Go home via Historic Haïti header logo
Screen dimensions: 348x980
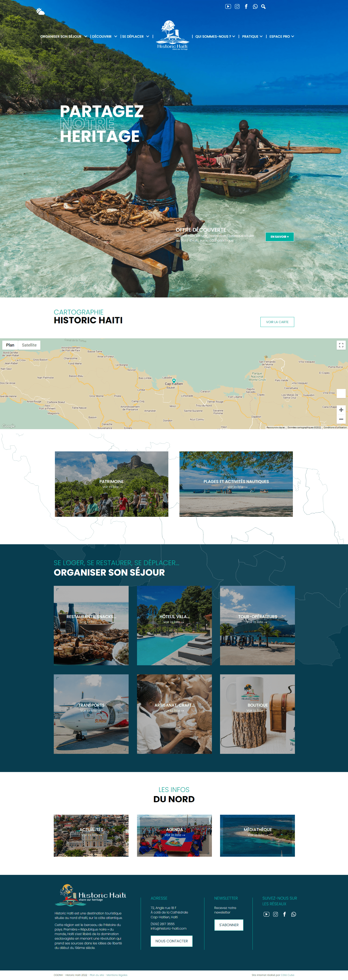172,35
